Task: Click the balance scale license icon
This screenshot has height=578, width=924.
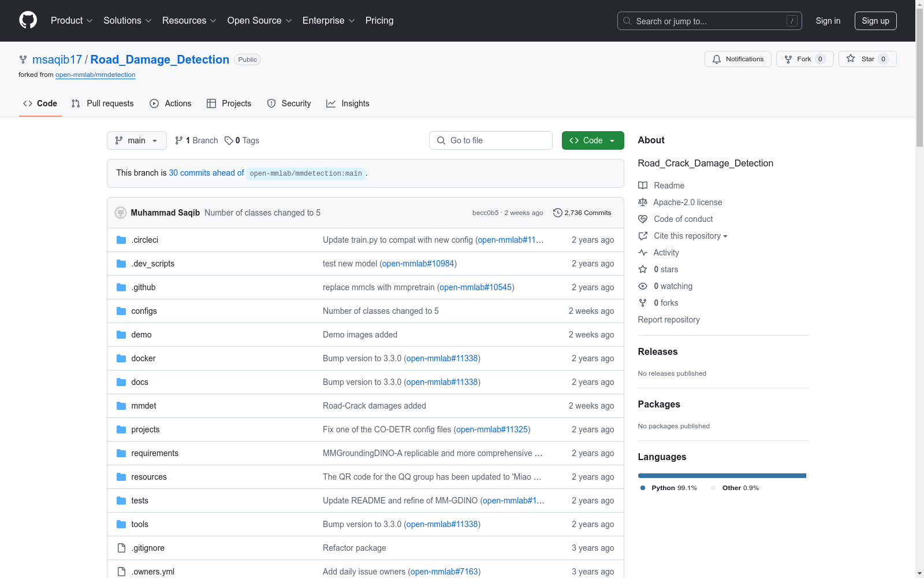Action: click(x=643, y=202)
